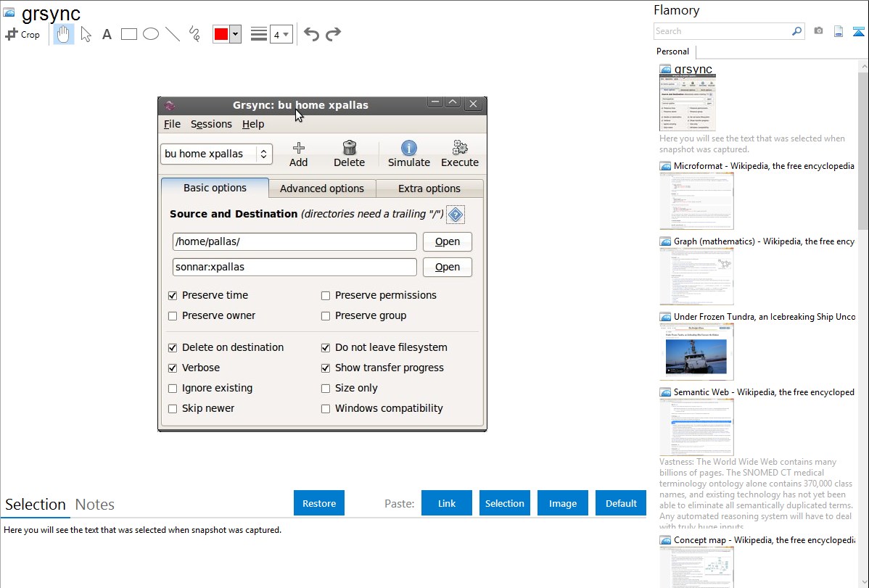
Task: Click Open next to /home/pallas/
Action: (448, 241)
